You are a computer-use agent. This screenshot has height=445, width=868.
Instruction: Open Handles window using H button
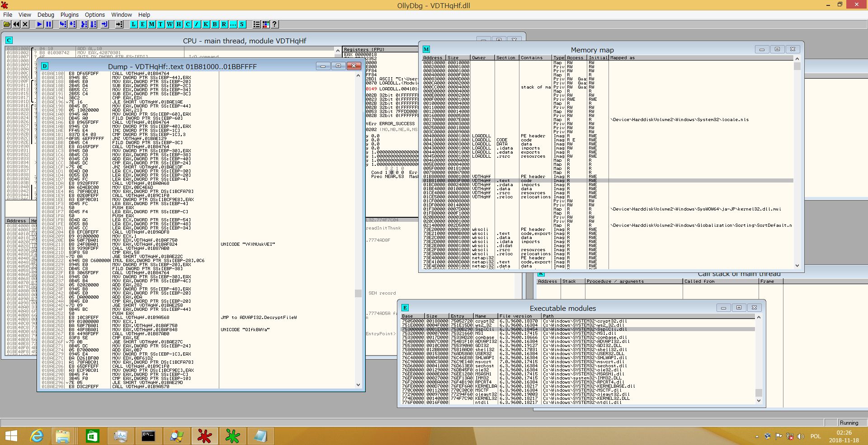tap(179, 24)
